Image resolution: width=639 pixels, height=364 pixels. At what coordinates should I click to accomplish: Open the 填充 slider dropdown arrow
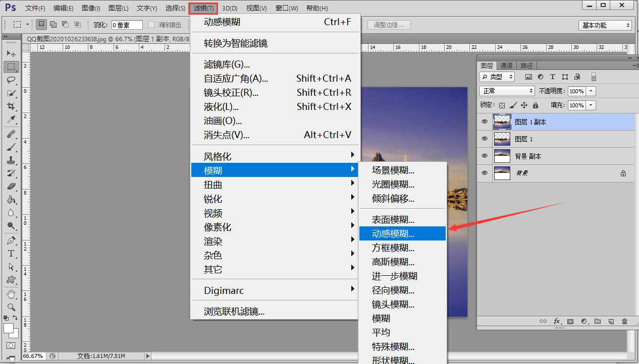(x=591, y=105)
